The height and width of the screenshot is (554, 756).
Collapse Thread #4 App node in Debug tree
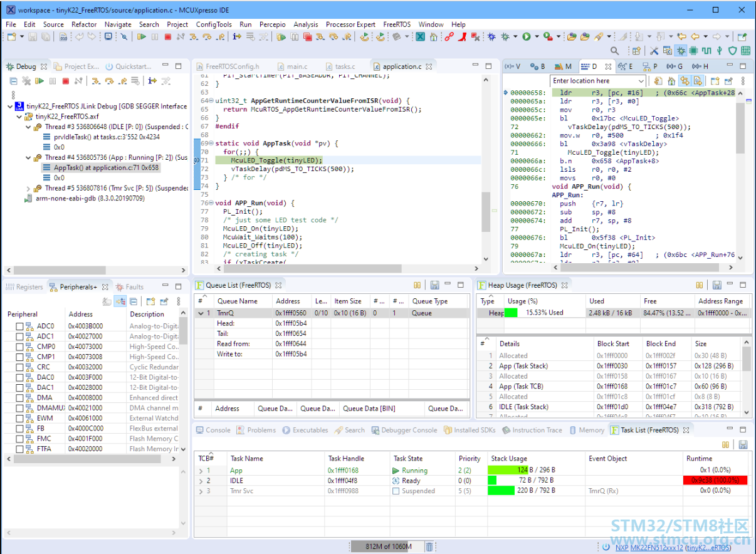point(29,157)
